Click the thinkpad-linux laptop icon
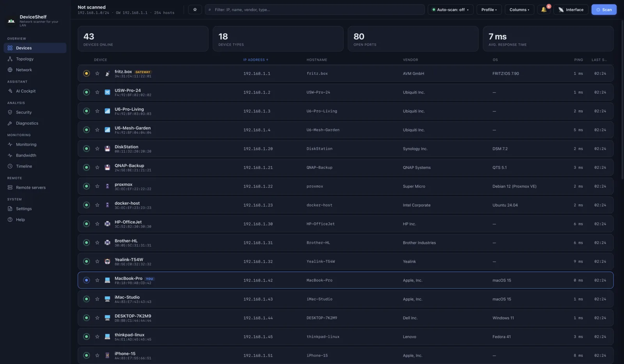624x364 pixels. tap(107, 337)
